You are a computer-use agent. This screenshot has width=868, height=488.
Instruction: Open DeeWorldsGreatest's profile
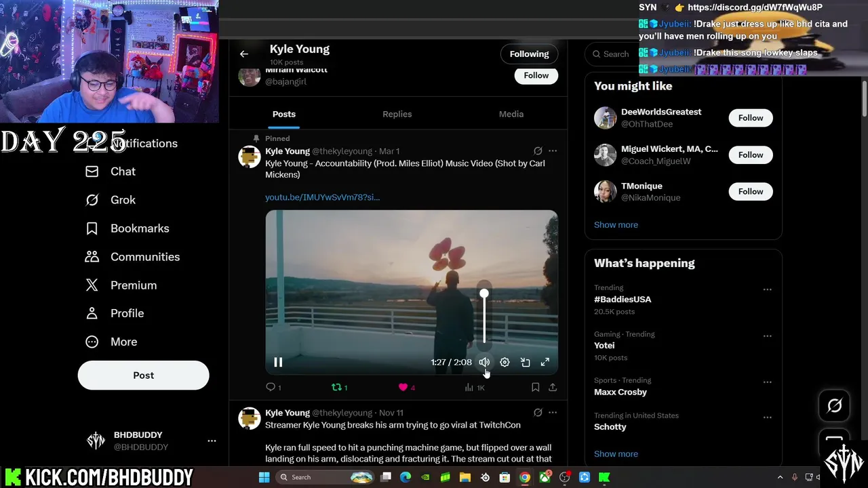pyautogui.click(x=661, y=112)
